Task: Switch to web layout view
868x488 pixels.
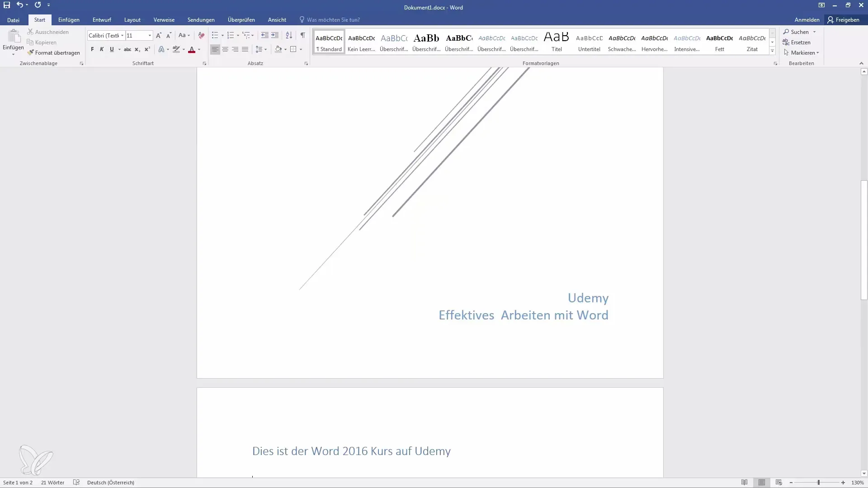Action: (778, 483)
